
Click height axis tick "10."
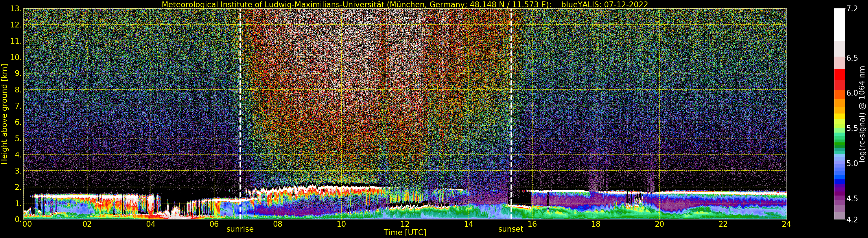16,57
